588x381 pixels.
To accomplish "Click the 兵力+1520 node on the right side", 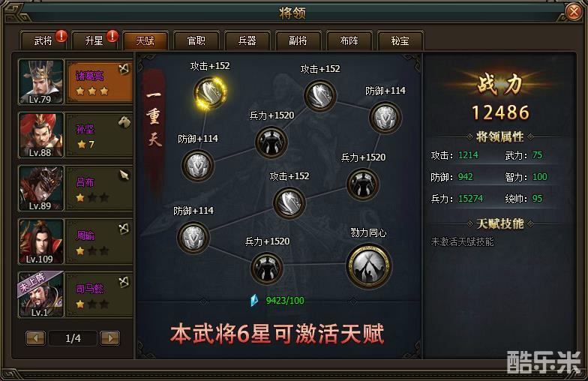I will coord(363,184).
